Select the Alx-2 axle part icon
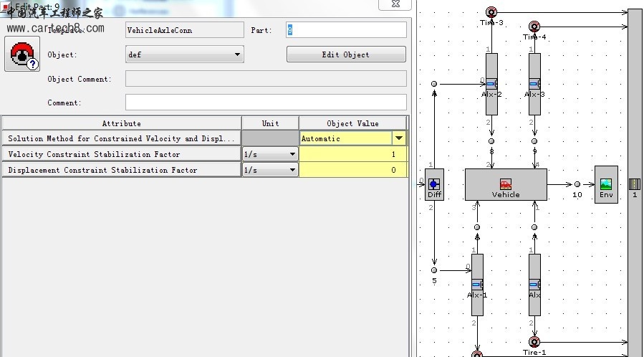Image resolution: width=644 pixels, height=357 pixels. pos(491,84)
